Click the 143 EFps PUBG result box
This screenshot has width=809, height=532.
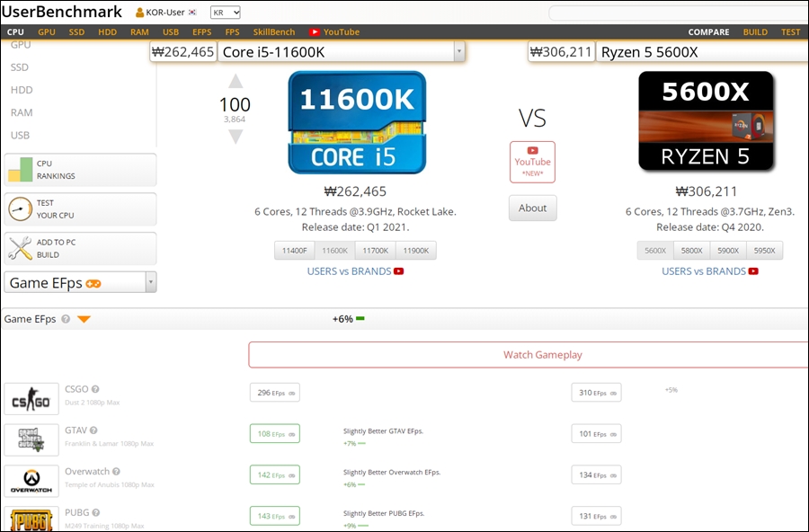pyautogui.click(x=275, y=516)
